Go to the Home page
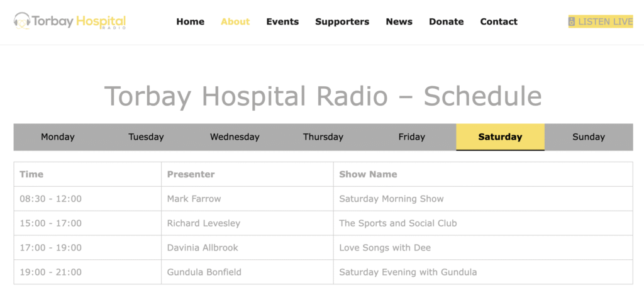Viewport: 644px width, 307px height. [190, 21]
